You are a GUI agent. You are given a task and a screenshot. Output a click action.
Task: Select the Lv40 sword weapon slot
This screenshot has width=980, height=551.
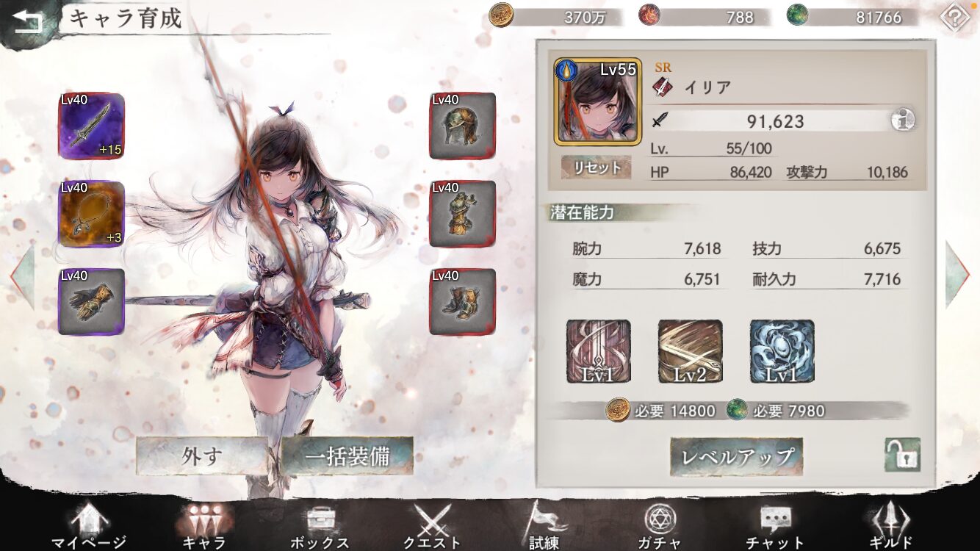(x=92, y=126)
